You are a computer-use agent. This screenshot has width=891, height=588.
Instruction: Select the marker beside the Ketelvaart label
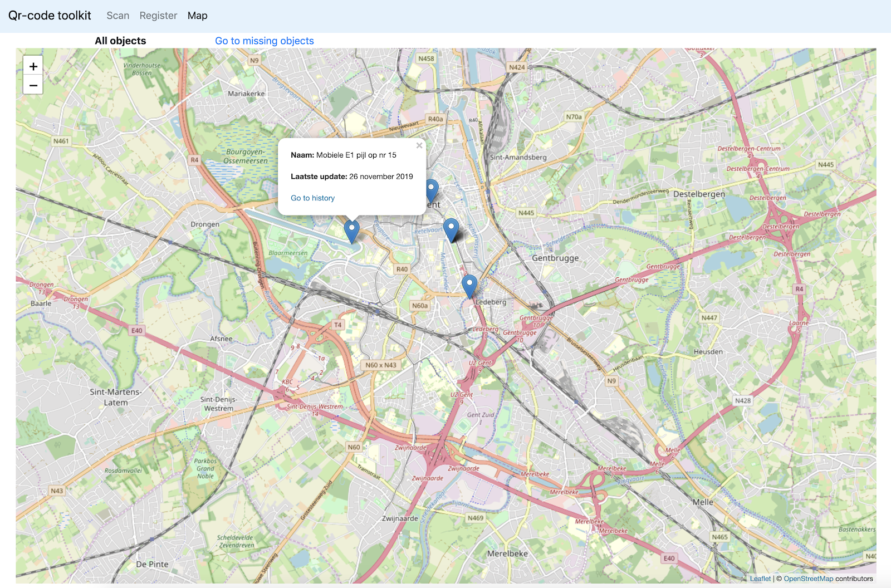click(451, 230)
